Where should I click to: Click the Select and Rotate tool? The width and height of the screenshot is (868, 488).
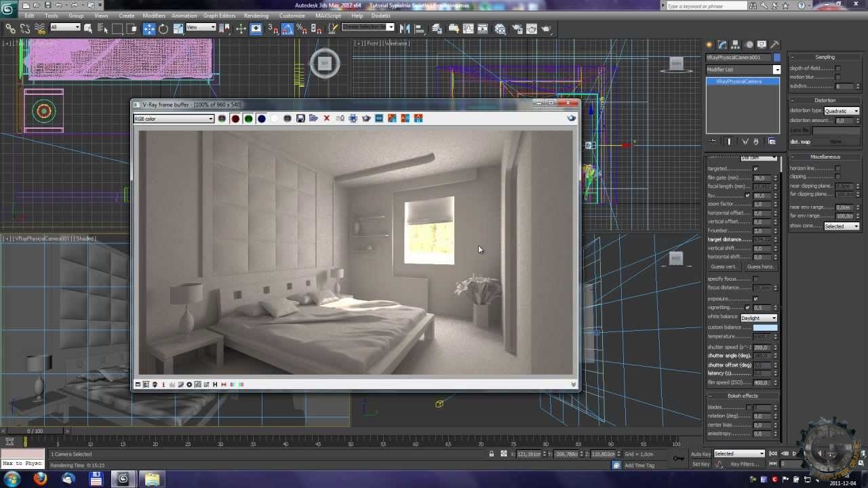[x=163, y=28]
